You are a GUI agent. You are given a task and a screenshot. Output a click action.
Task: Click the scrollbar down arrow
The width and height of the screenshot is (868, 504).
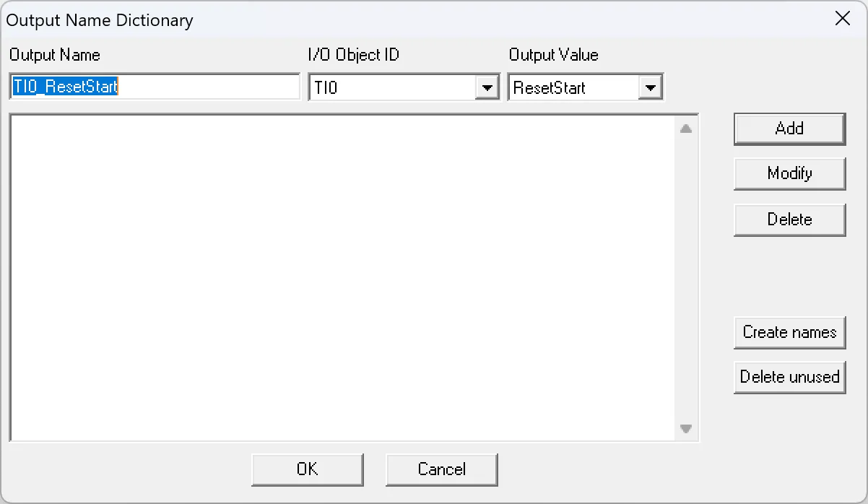686,429
